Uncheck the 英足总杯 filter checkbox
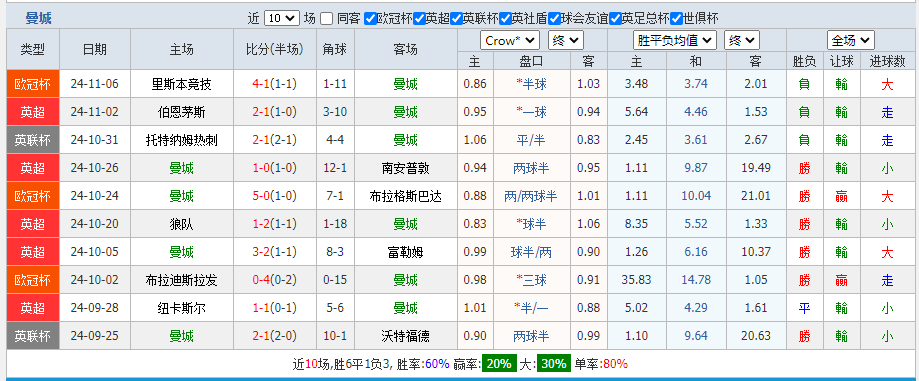 (x=615, y=18)
